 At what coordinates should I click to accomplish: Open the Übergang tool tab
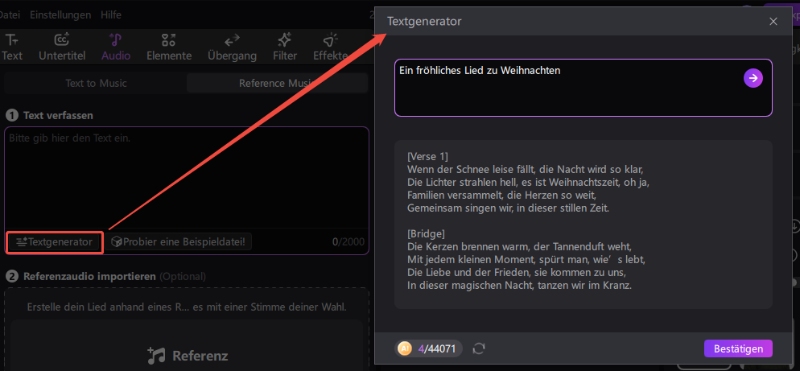(232, 47)
